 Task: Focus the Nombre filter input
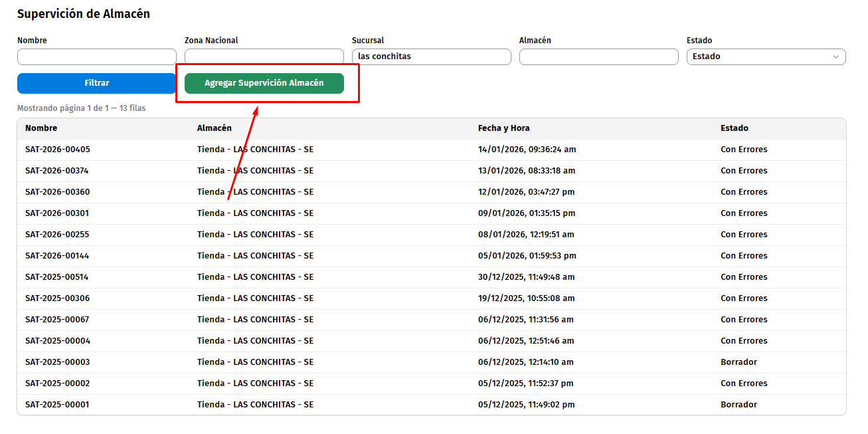96,56
